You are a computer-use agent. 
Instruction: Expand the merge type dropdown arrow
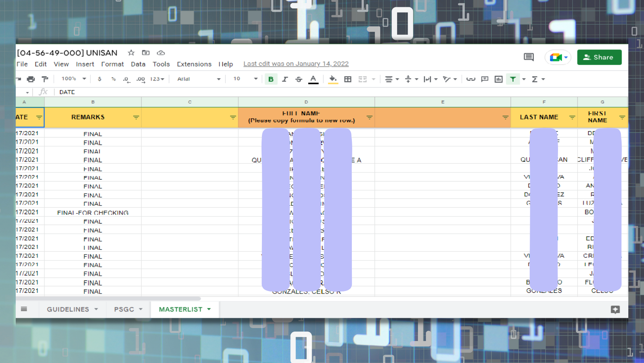(x=373, y=79)
